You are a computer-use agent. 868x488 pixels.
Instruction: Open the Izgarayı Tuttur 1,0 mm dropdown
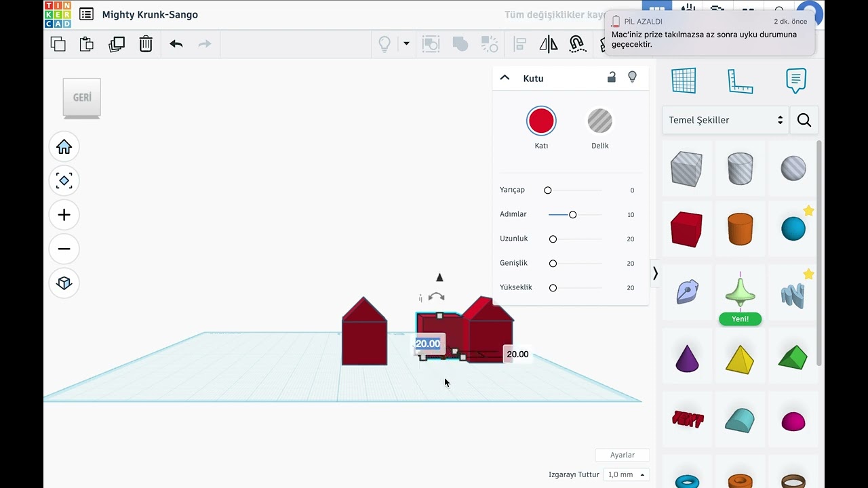point(626,474)
